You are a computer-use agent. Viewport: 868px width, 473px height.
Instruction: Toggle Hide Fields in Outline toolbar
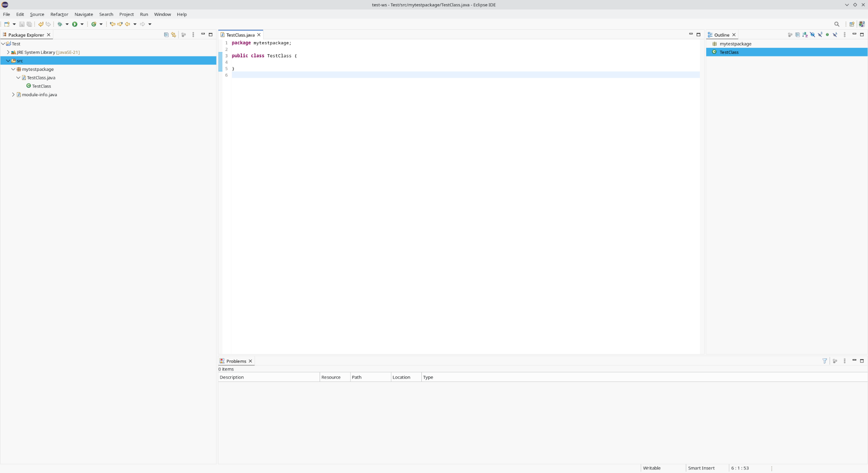812,35
